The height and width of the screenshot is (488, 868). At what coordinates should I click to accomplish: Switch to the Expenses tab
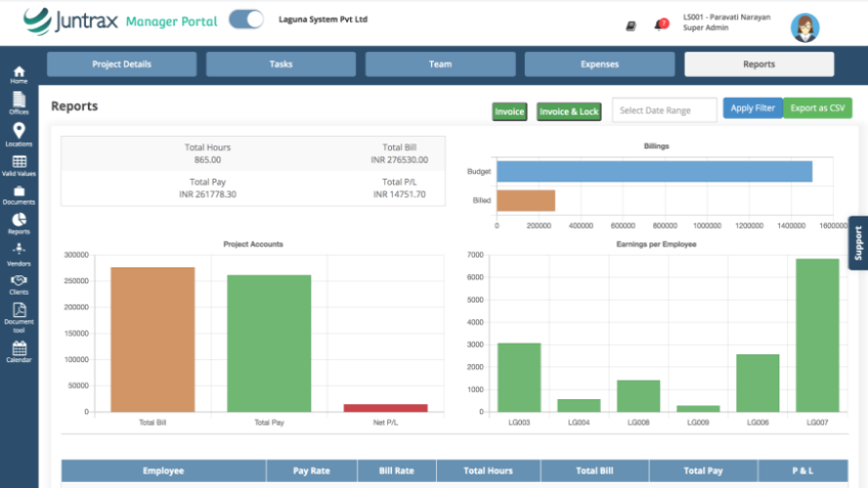(600, 64)
